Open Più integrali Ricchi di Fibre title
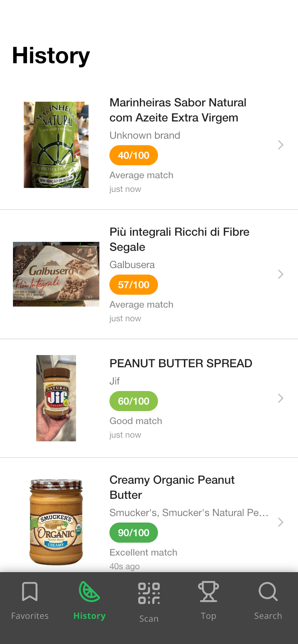Screen dimensions: 298x644 click(x=179, y=239)
